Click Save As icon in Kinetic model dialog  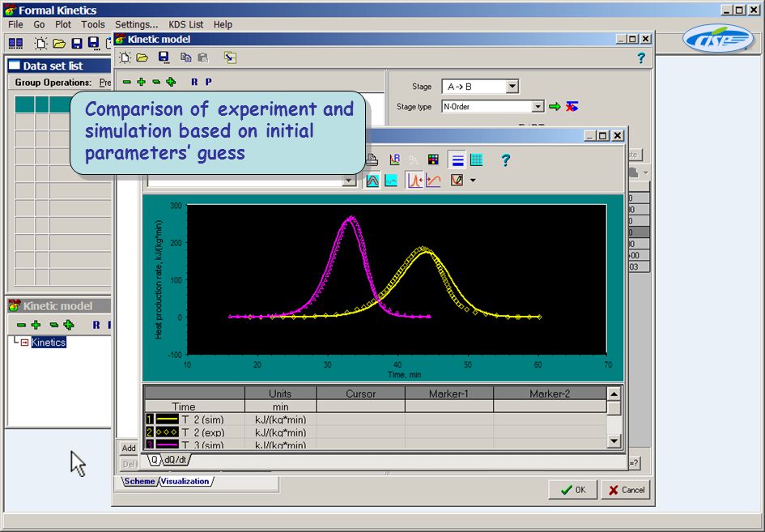point(164,57)
